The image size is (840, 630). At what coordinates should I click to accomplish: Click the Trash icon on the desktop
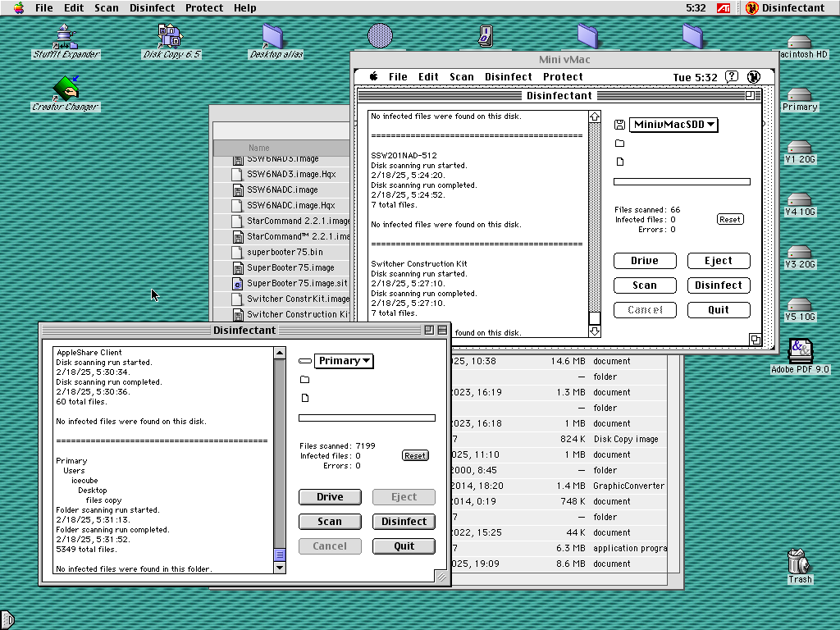click(x=799, y=561)
